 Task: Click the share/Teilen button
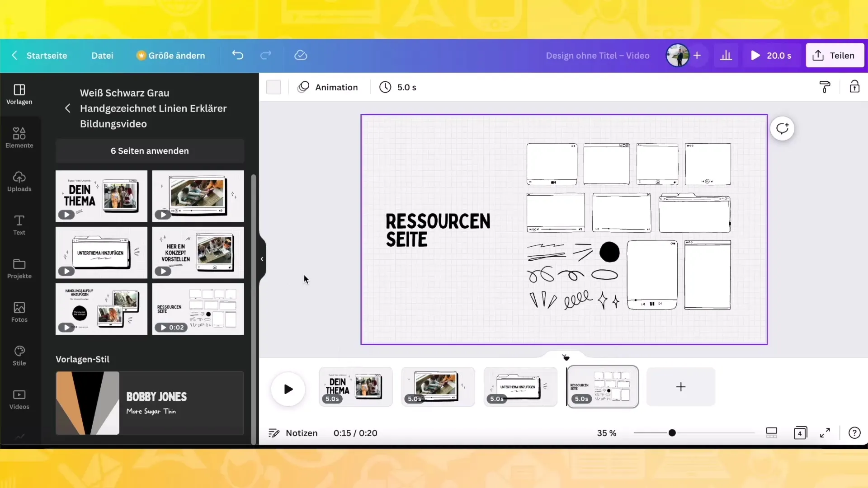click(x=834, y=55)
